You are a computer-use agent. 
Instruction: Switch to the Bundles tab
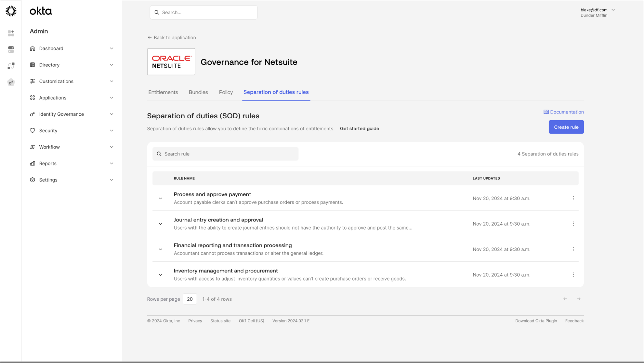(198, 92)
